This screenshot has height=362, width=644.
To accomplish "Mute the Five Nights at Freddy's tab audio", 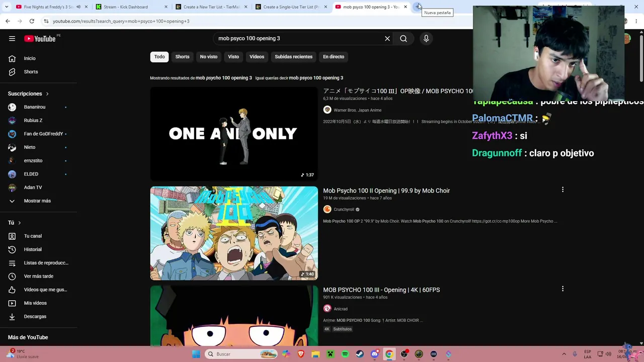I will 78,7.
